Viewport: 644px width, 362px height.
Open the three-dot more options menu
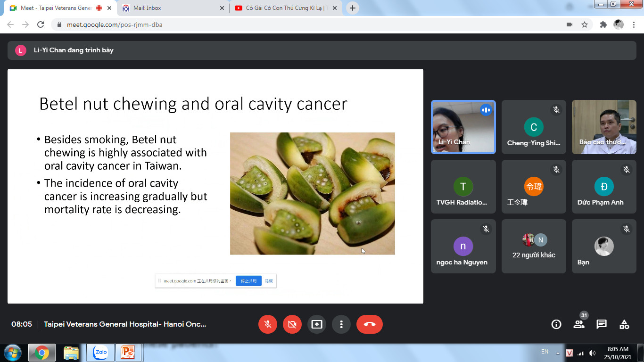point(341,324)
